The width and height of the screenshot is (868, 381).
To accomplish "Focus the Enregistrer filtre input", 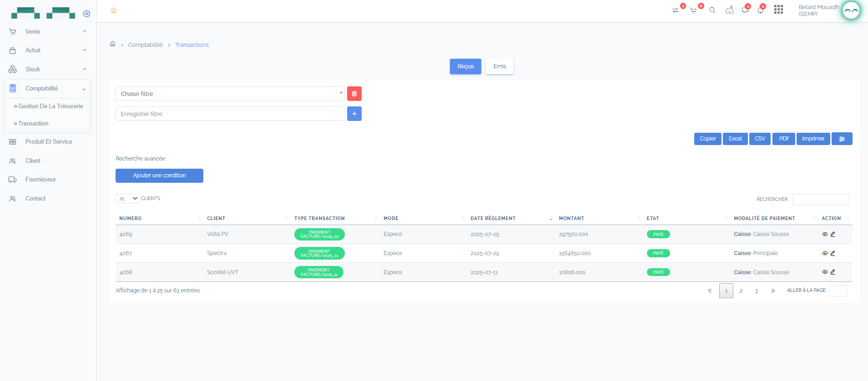I will tap(230, 114).
